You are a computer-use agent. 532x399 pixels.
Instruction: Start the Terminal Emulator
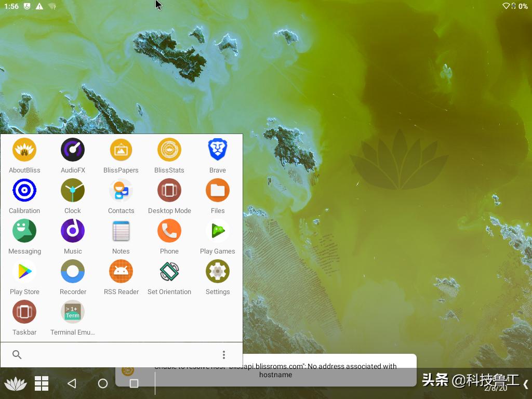click(73, 311)
